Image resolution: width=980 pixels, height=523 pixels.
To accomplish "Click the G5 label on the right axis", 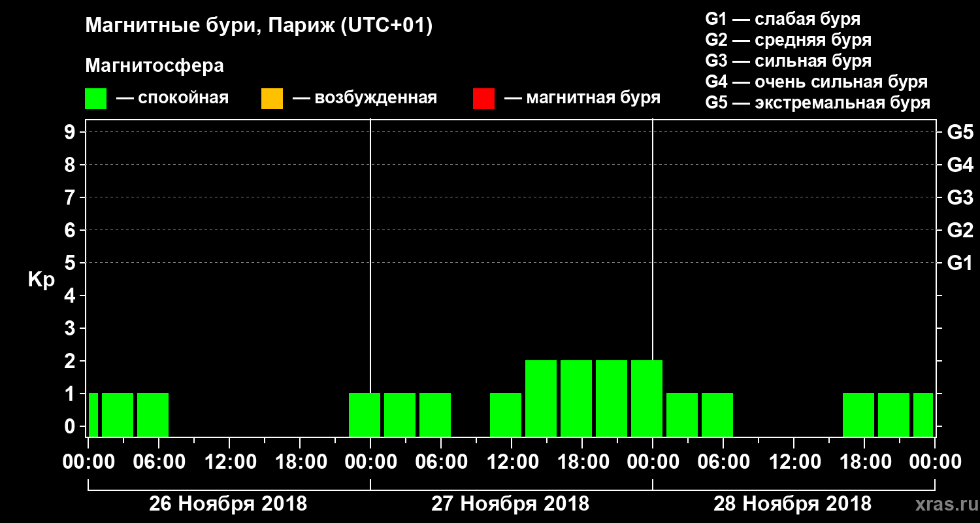I will (960, 132).
